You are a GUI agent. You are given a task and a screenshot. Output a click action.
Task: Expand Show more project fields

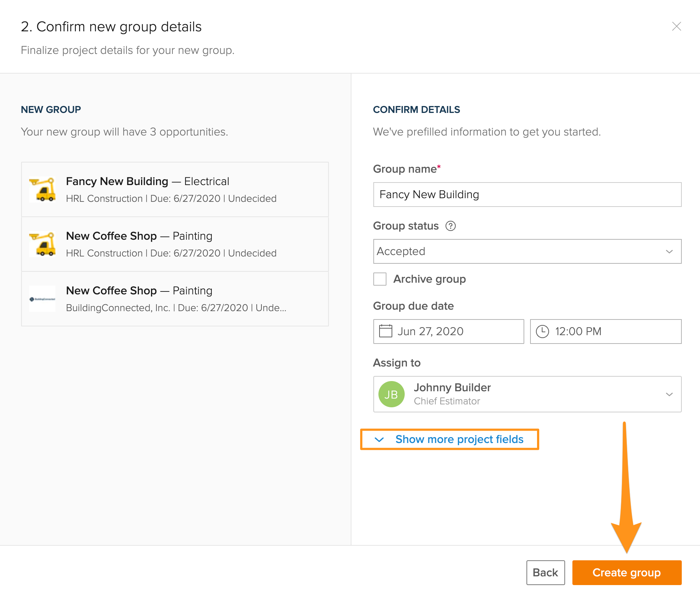459,439
